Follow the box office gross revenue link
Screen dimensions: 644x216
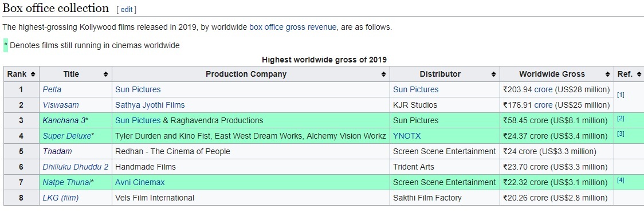[293, 28]
